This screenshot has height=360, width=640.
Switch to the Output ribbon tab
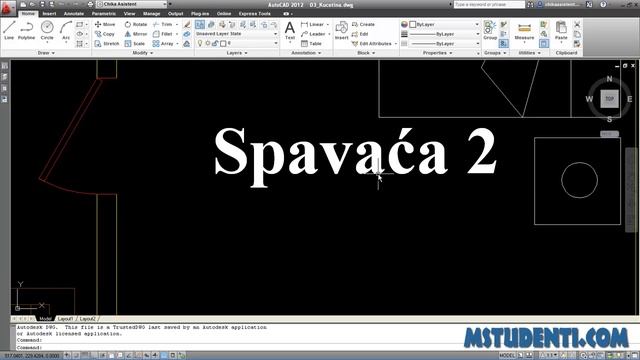176,13
